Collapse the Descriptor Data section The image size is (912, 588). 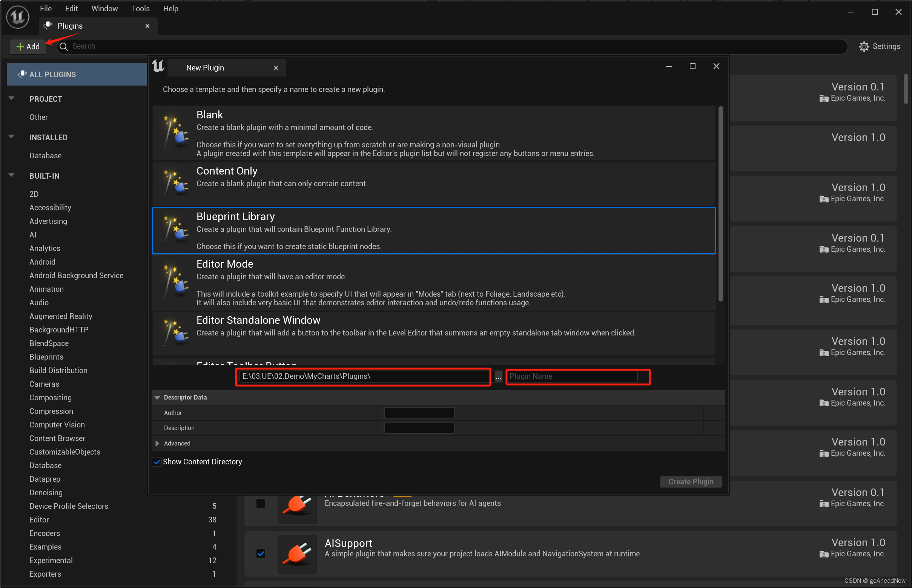click(x=157, y=398)
